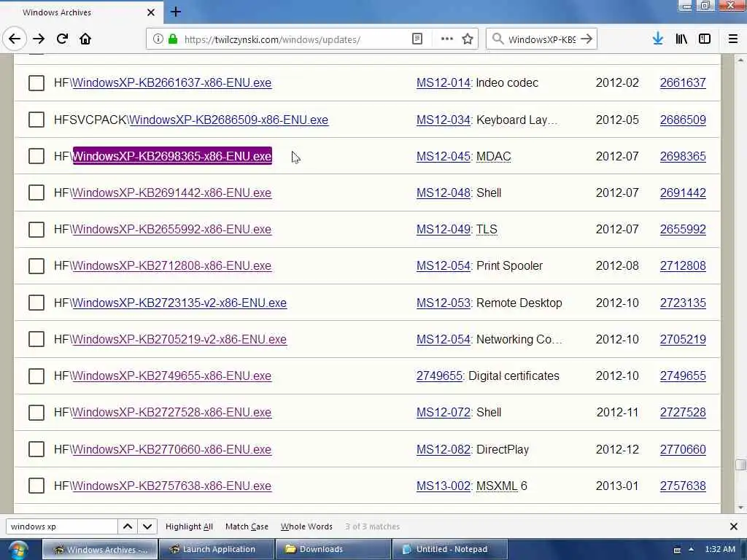
Task: Check the box for KB2705219
Action: (x=36, y=340)
